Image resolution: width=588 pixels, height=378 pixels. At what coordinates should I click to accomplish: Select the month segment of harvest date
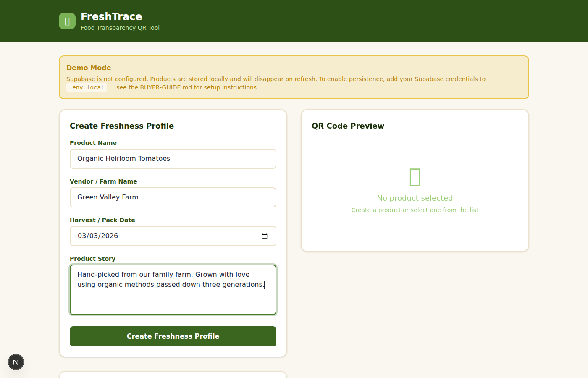coord(82,236)
